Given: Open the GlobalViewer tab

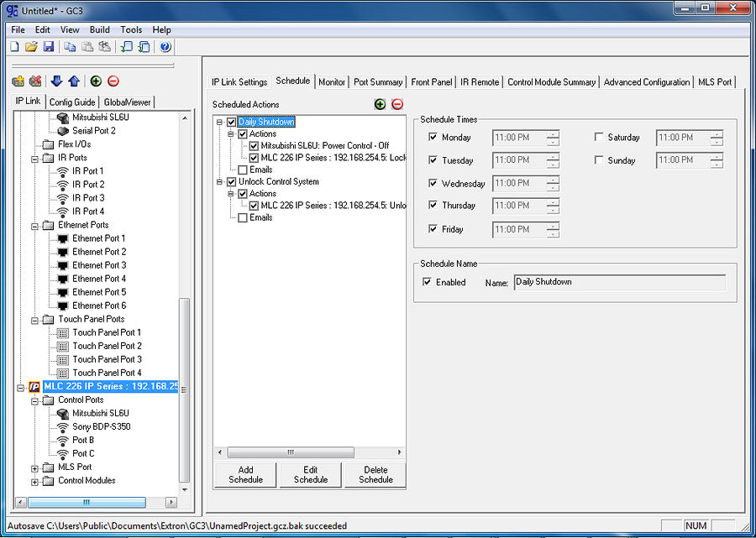Looking at the screenshot, I should [x=128, y=102].
